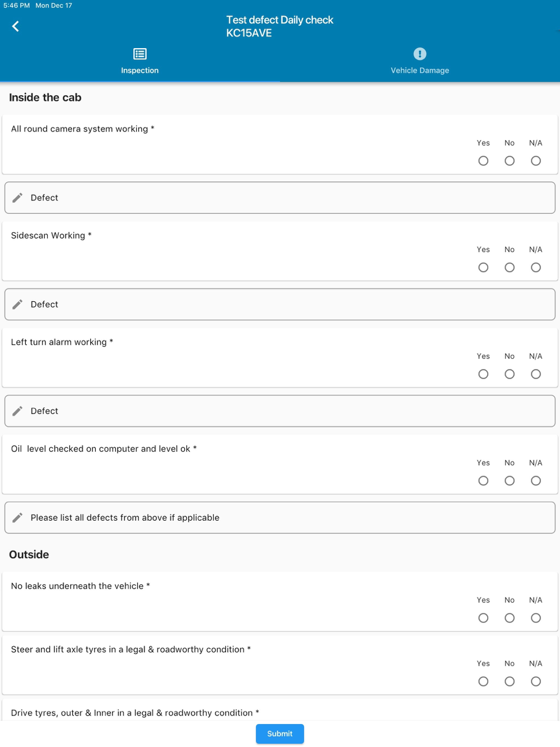Click pencil icon beside 'Please list all defects'
This screenshot has width=560, height=747.
coord(18,517)
